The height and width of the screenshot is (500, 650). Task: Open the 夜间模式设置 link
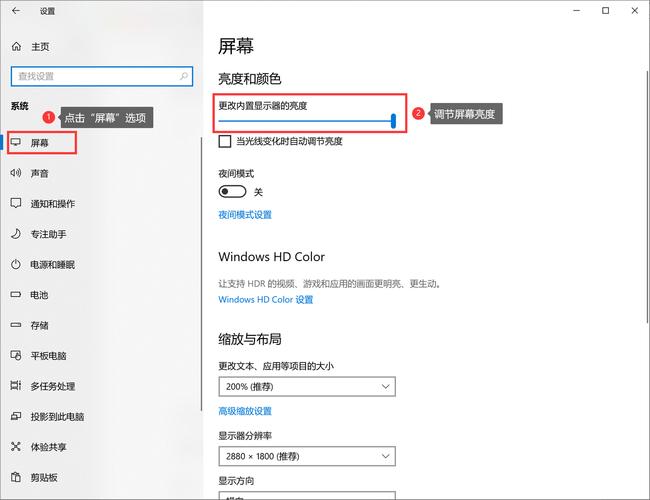[245, 215]
